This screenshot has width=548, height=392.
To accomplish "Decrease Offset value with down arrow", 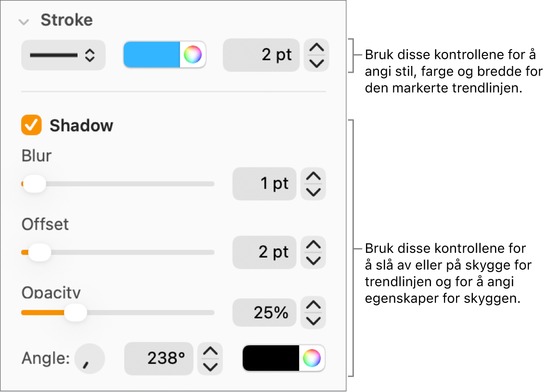I will point(313,261).
